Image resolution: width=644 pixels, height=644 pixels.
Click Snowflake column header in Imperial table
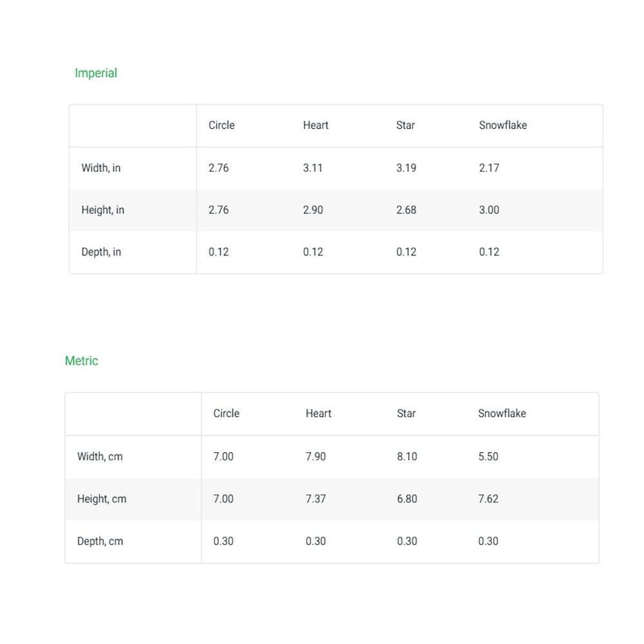[x=502, y=126]
